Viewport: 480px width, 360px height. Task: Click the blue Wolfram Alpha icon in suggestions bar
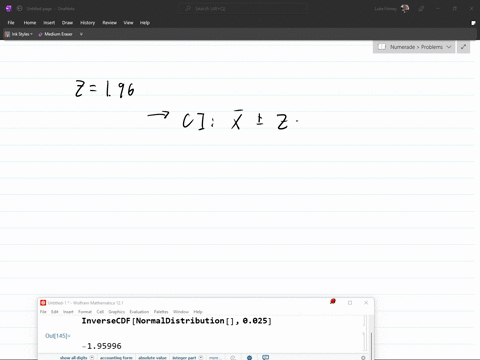[x=249, y=358]
